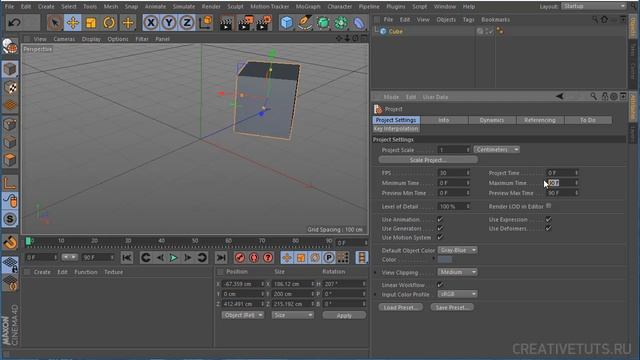Enable Polygons mode orange cube icon
Image resolution: width=640 pixels, height=360 pixels.
[x=10, y=160]
